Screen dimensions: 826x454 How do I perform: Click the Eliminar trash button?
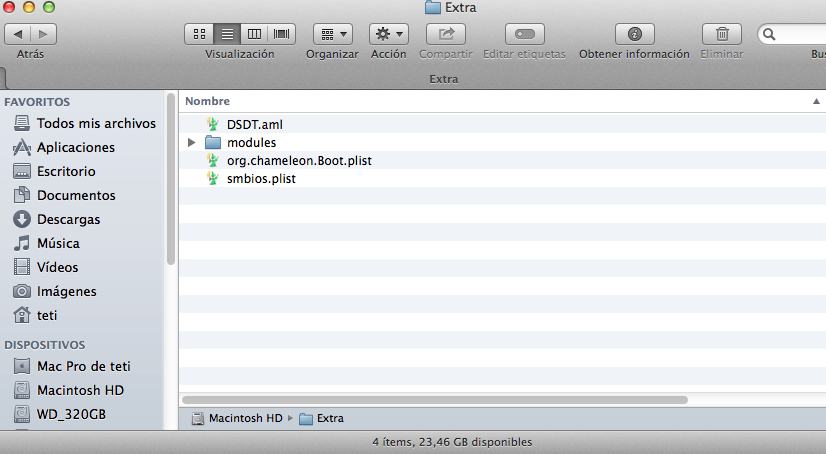click(722, 34)
